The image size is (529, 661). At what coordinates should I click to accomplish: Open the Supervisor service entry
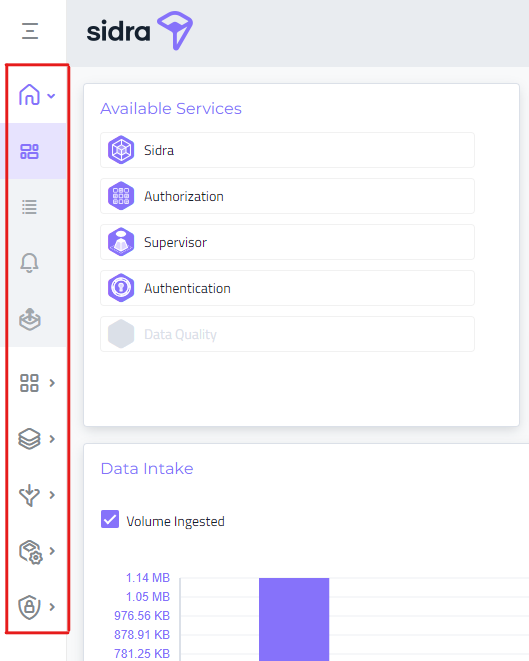pos(287,242)
